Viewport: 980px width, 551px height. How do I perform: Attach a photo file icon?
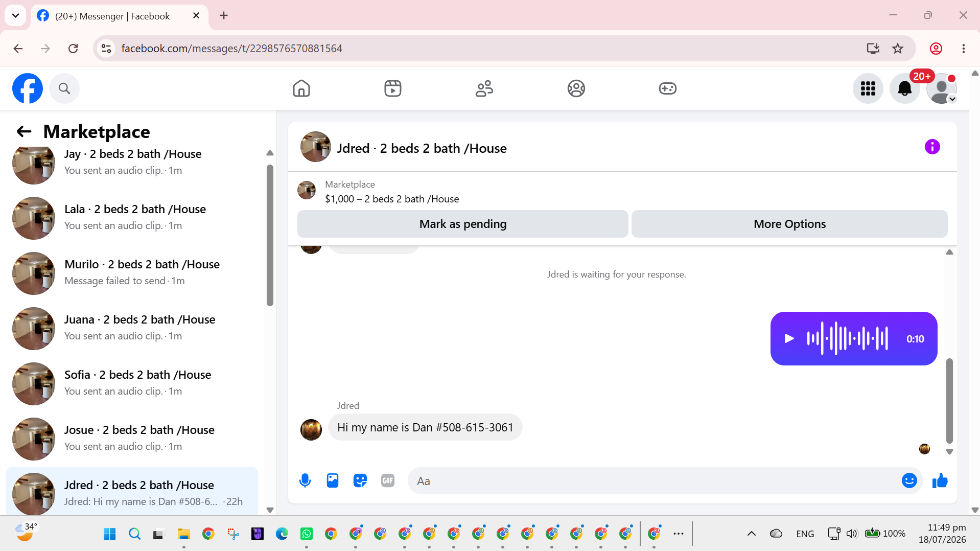(x=333, y=480)
